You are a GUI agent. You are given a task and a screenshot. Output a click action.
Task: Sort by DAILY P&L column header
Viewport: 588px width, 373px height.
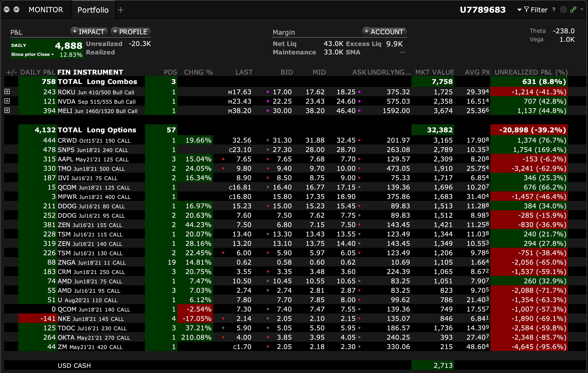tap(38, 72)
